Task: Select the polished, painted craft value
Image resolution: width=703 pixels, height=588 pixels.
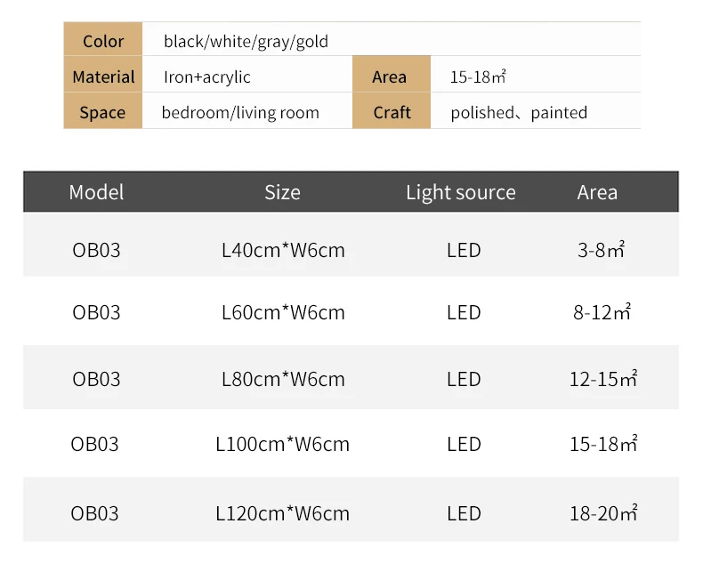Action: point(519,112)
